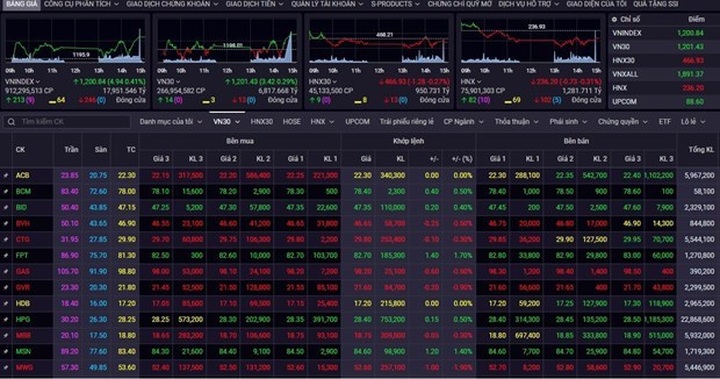720x379 pixels.
Task: Select the UPCOM list tab
Action: (x=357, y=122)
